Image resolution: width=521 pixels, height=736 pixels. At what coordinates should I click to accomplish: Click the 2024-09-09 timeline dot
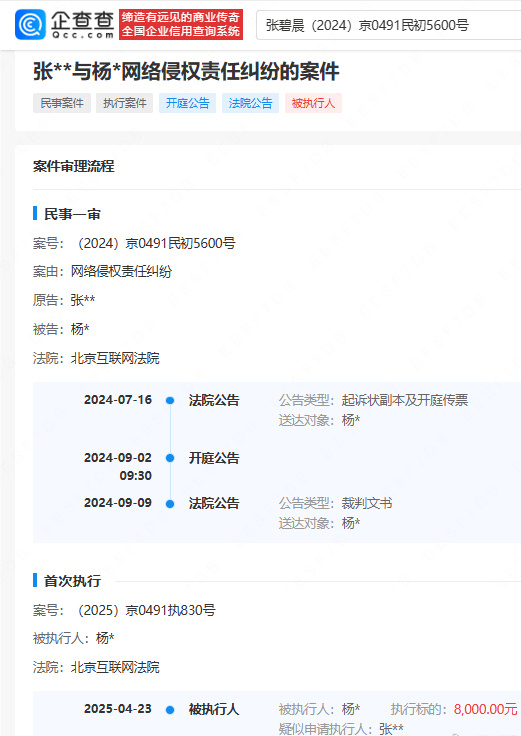(x=170, y=504)
